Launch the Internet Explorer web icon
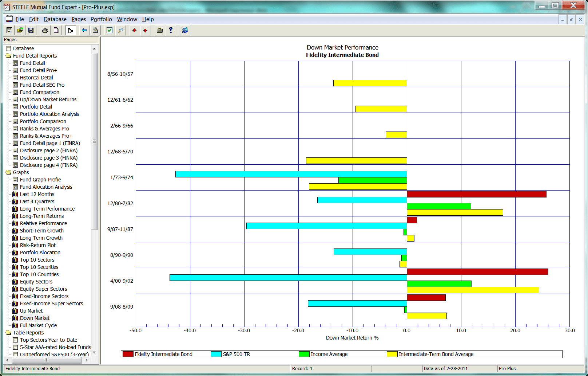The width and height of the screenshot is (588, 376). click(x=185, y=30)
